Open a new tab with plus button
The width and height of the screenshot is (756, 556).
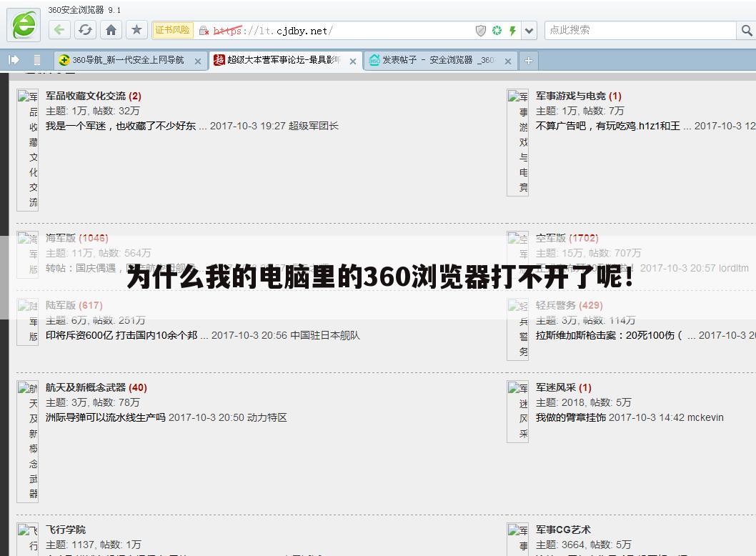click(529, 61)
